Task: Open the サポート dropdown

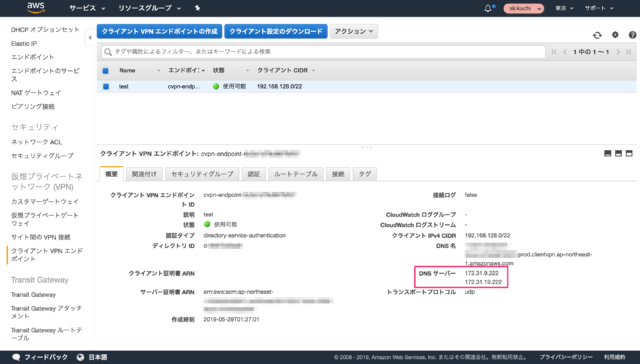Action: coord(599,8)
